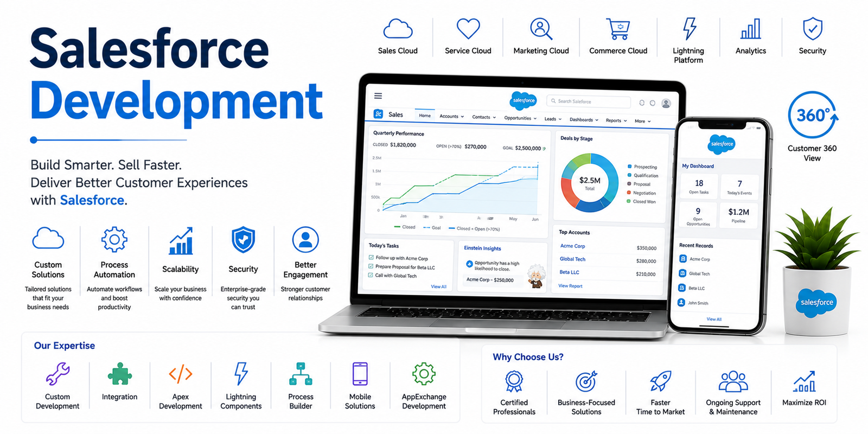
Task: Open the View Report link
Action: pyautogui.click(x=570, y=286)
